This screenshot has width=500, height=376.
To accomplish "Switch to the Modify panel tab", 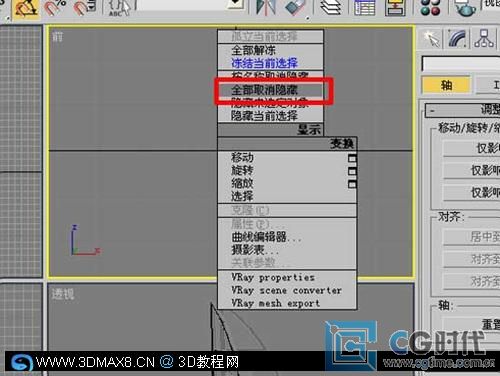I will coord(457,39).
